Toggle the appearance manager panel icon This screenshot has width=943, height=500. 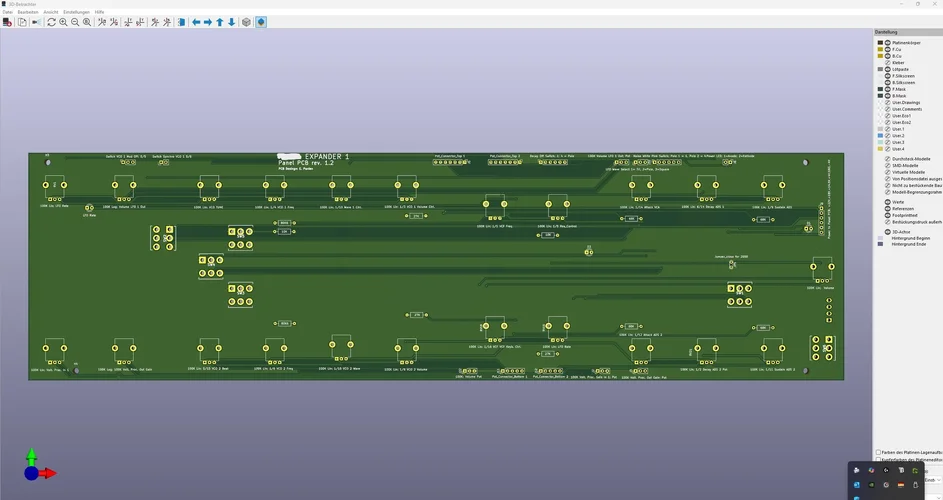click(261, 22)
